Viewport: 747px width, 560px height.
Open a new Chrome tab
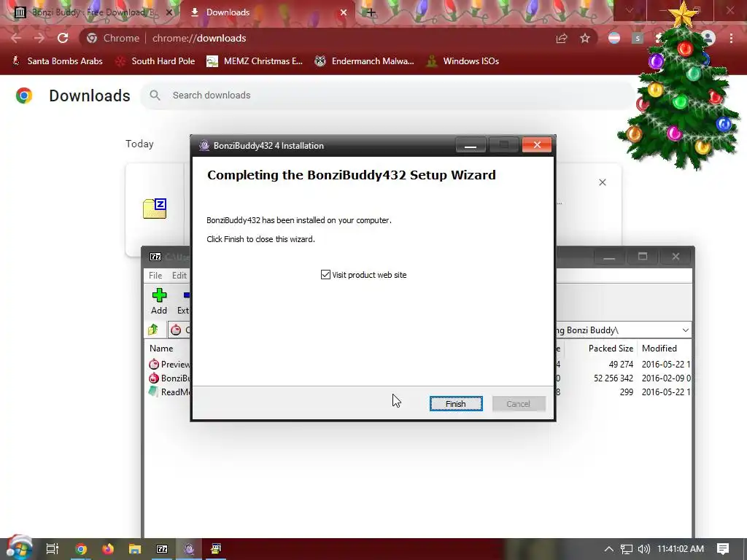tap(371, 12)
